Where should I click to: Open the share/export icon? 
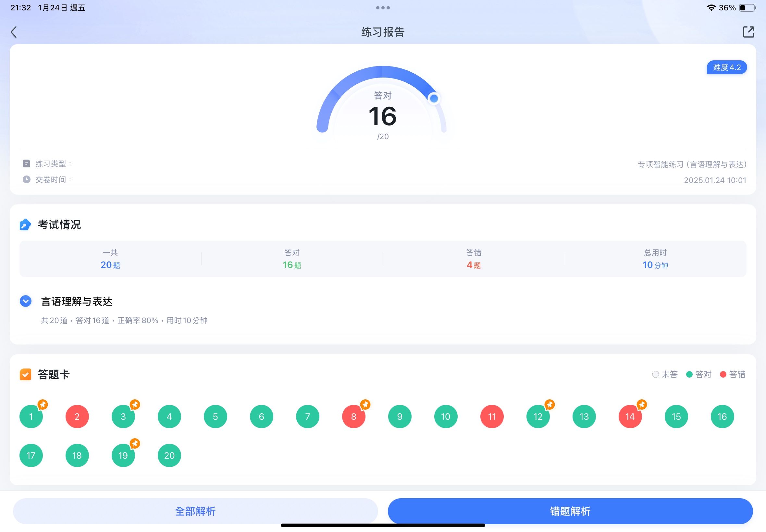point(748,32)
